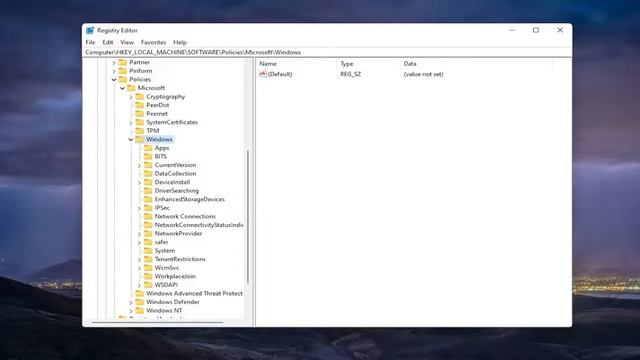Viewport: 640px width, 360px height.
Task: Open the Favorites menu
Action: point(153,42)
